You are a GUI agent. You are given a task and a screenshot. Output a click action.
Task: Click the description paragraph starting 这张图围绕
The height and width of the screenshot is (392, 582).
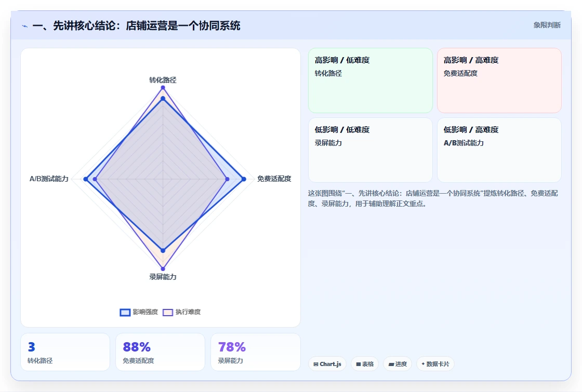tap(433, 198)
